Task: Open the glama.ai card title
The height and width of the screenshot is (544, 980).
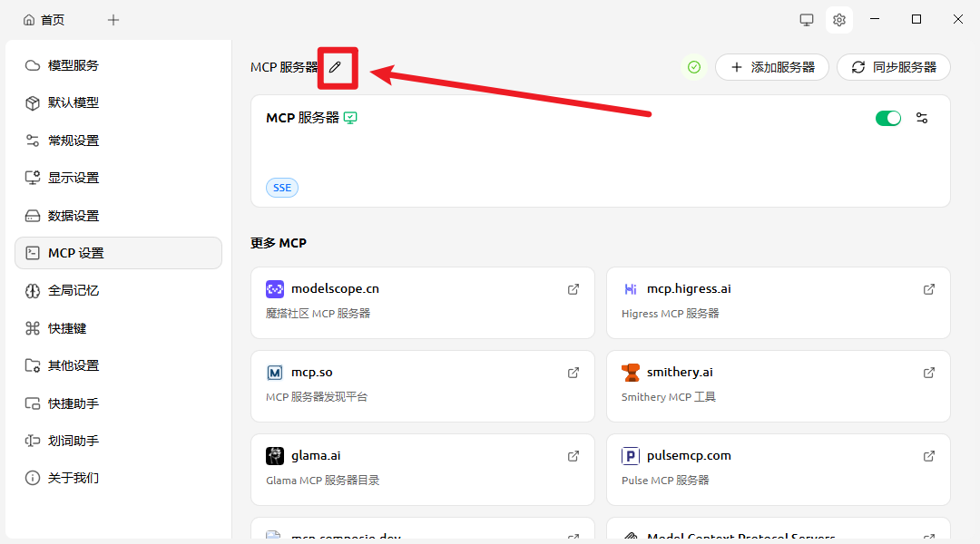Action: pyautogui.click(x=316, y=455)
